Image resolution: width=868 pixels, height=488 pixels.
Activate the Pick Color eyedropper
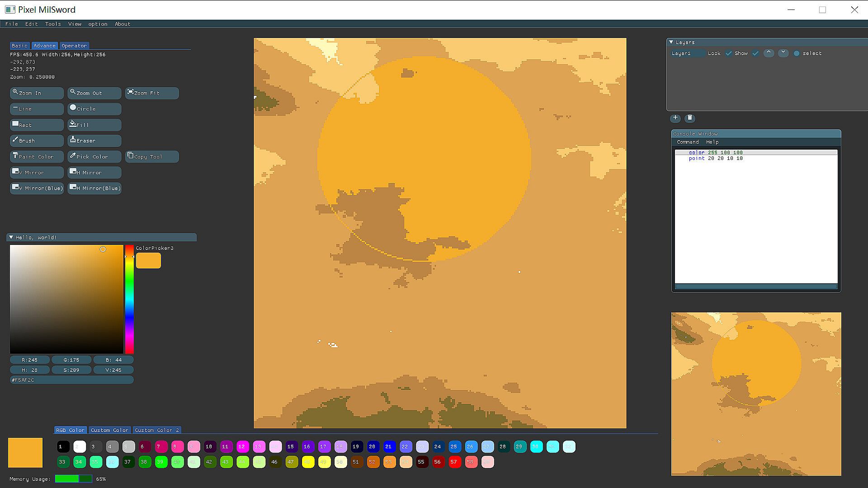(94, 157)
